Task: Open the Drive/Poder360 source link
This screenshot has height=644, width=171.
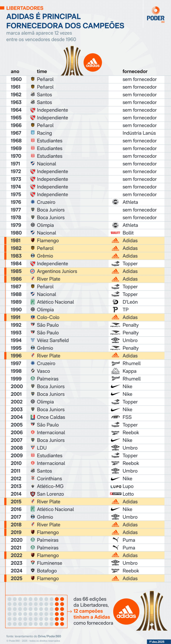Action: [x=49, y=636]
